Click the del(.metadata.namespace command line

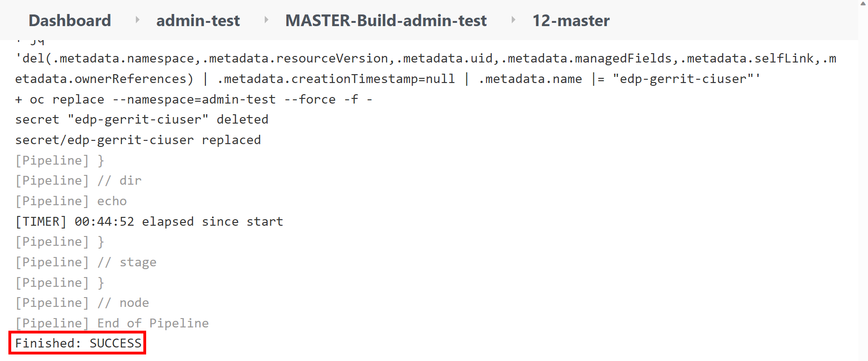click(x=425, y=58)
